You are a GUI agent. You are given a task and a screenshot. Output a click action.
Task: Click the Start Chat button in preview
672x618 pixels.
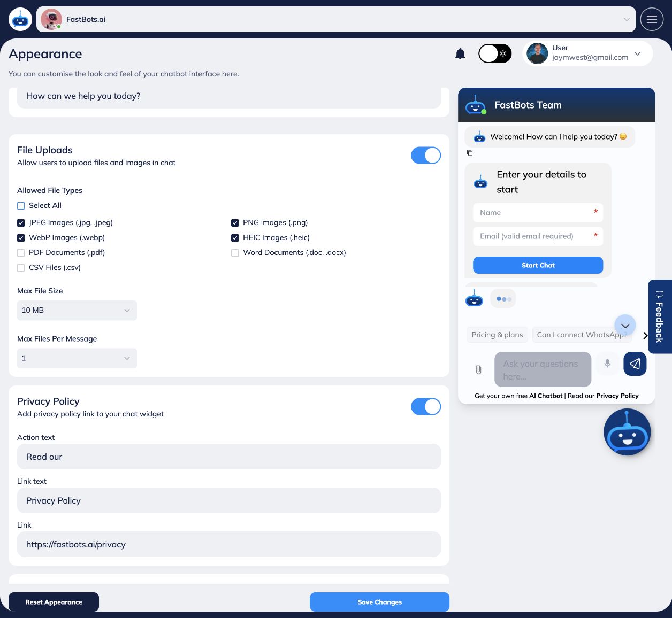[x=538, y=265]
